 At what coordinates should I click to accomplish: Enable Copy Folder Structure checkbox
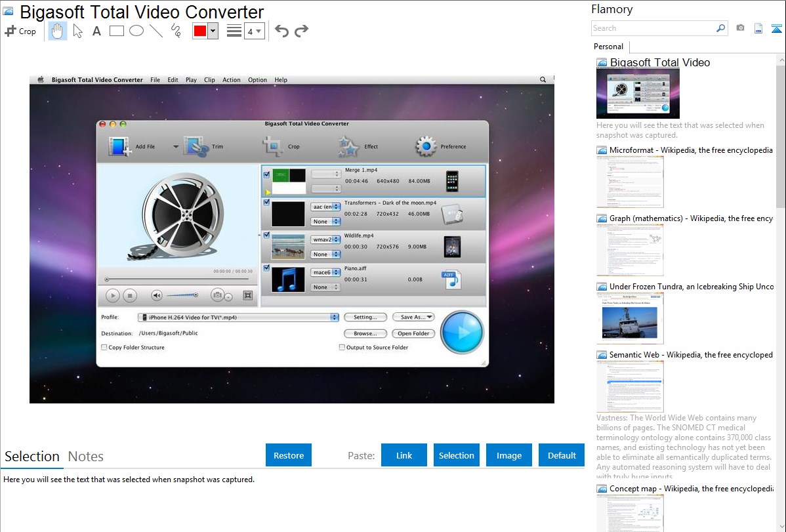click(104, 347)
